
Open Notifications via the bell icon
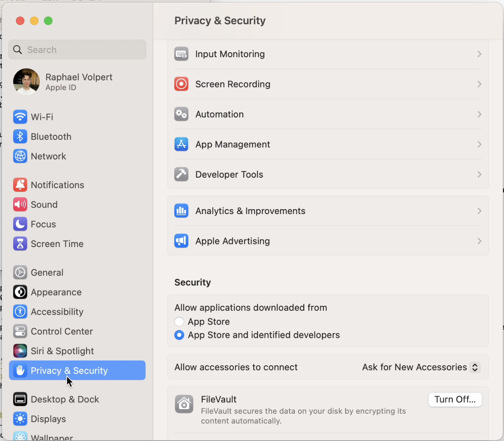click(20, 185)
